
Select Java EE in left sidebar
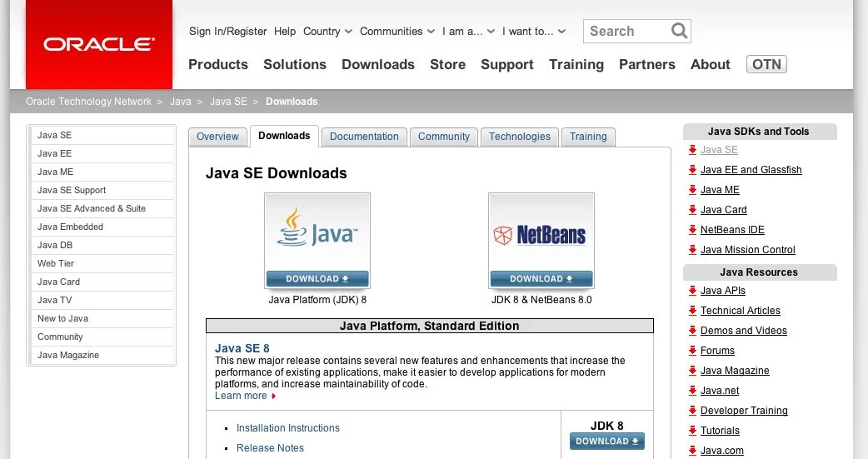(x=102, y=153)
